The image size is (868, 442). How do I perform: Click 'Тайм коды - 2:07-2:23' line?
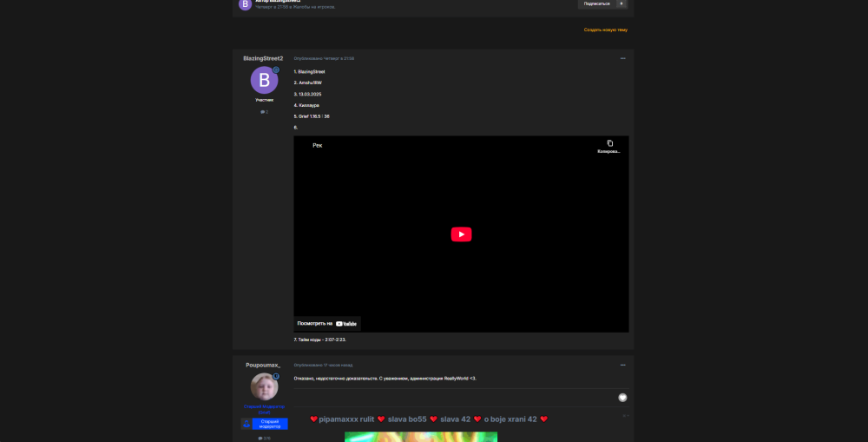(320, 340)
